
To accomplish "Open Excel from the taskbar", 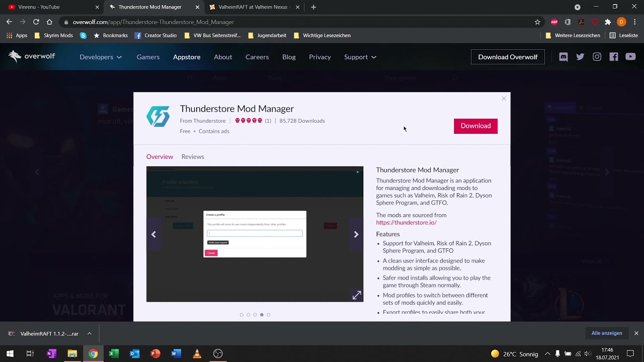I will (114, 353).
